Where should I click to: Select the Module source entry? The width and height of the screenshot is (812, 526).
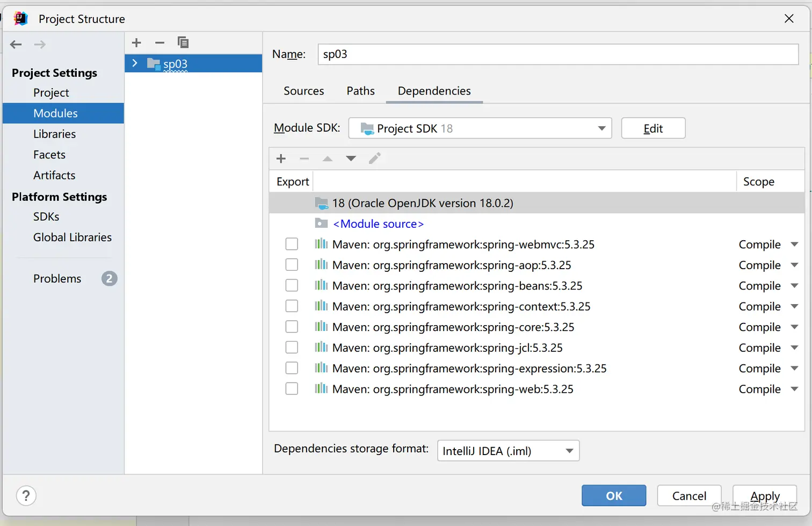tap(378, 224)
